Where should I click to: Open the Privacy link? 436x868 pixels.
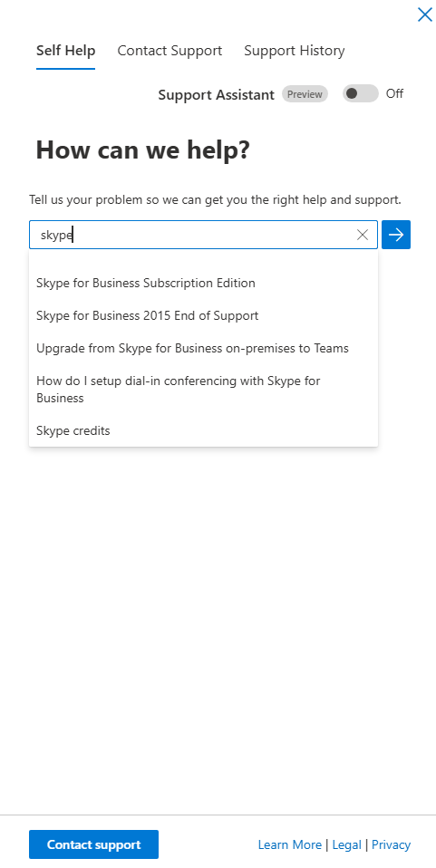(x=391, y=844)
